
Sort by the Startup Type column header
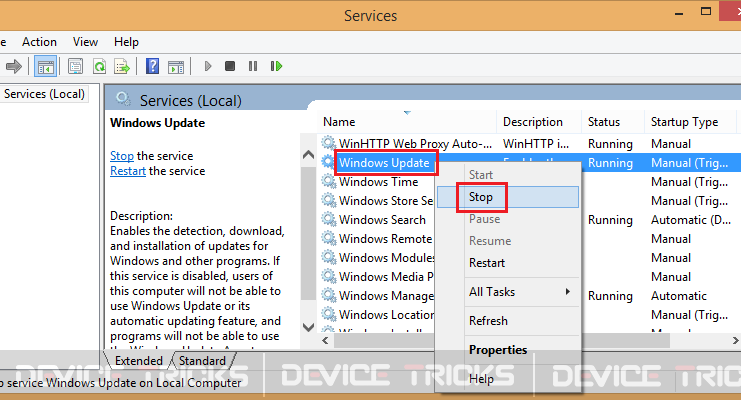pos(690,122)
